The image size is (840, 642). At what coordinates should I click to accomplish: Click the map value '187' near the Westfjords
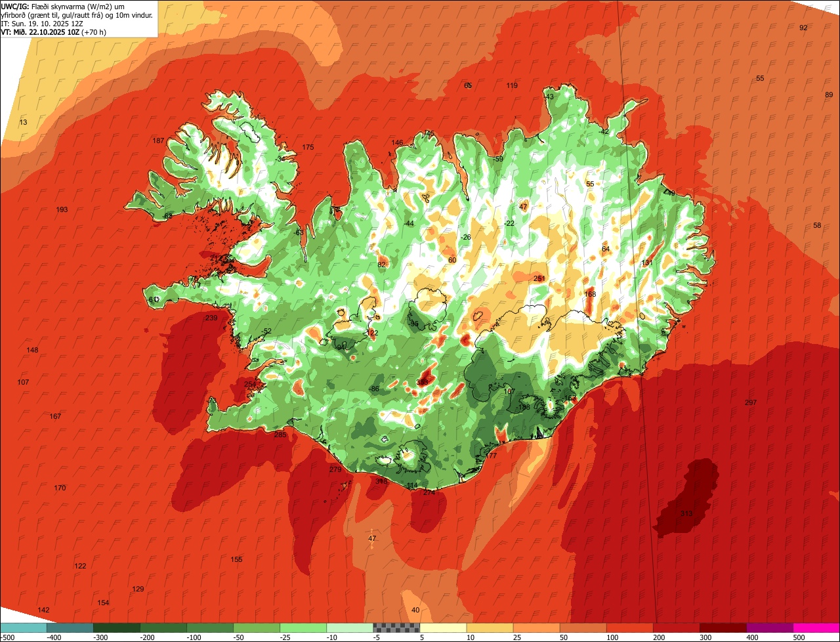coord(158,140)
